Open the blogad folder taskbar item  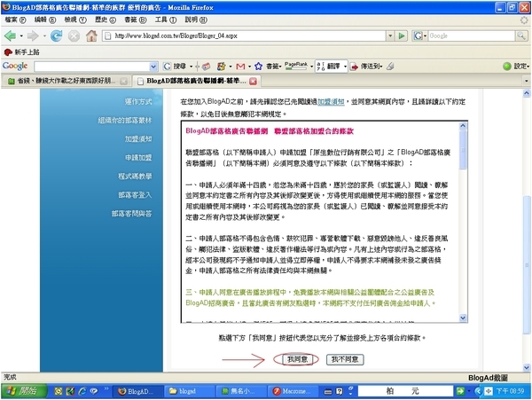[x=190, y=391]
